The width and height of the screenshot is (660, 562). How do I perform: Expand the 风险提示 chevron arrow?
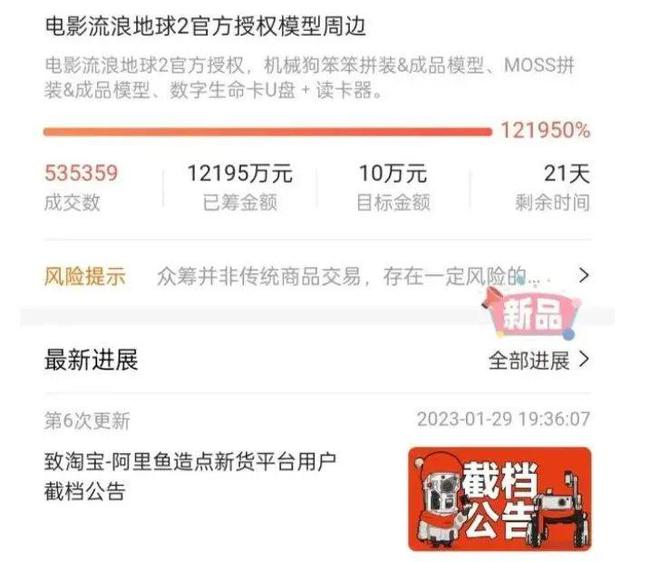[583, 275]
